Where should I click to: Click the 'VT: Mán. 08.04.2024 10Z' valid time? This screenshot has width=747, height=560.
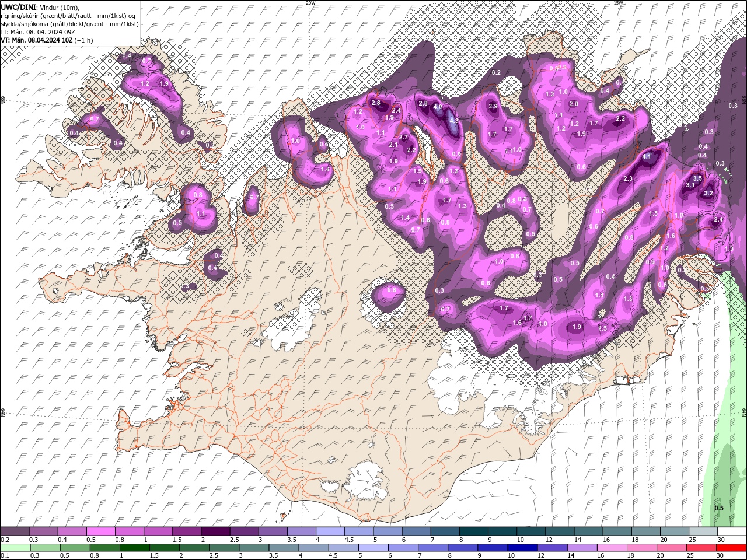point(37,40)
